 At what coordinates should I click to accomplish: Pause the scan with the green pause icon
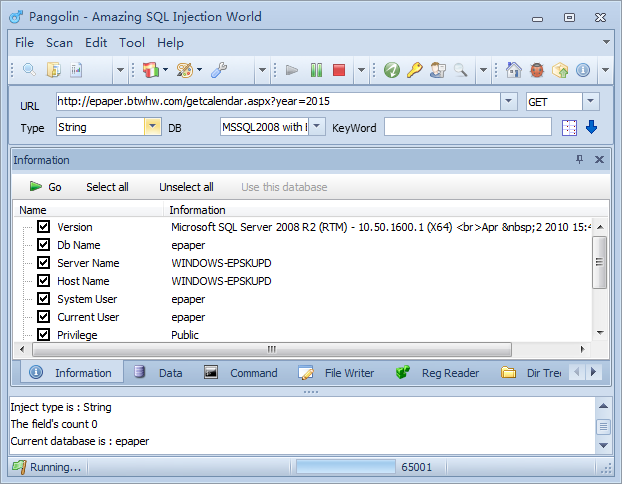pos(316,70)
